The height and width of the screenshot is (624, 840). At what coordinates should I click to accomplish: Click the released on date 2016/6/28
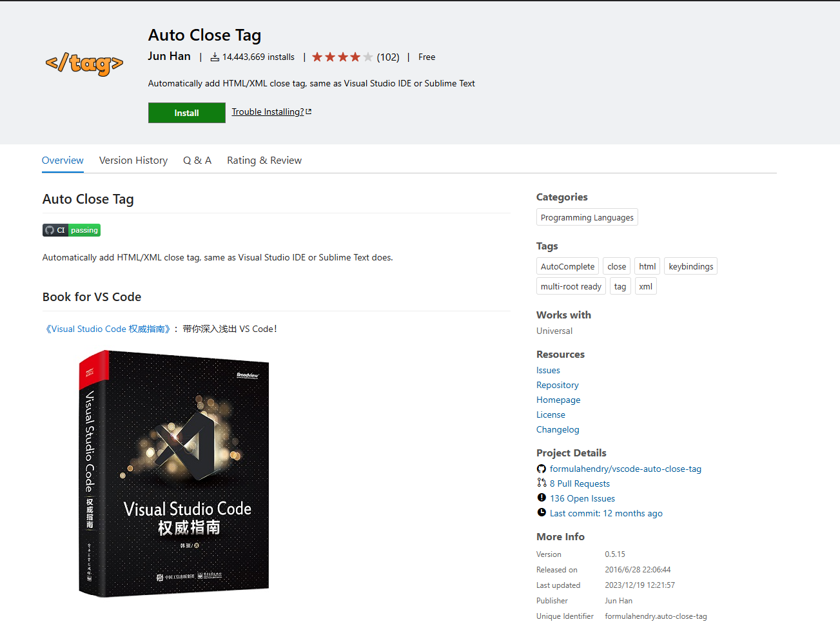pos(638,570)
